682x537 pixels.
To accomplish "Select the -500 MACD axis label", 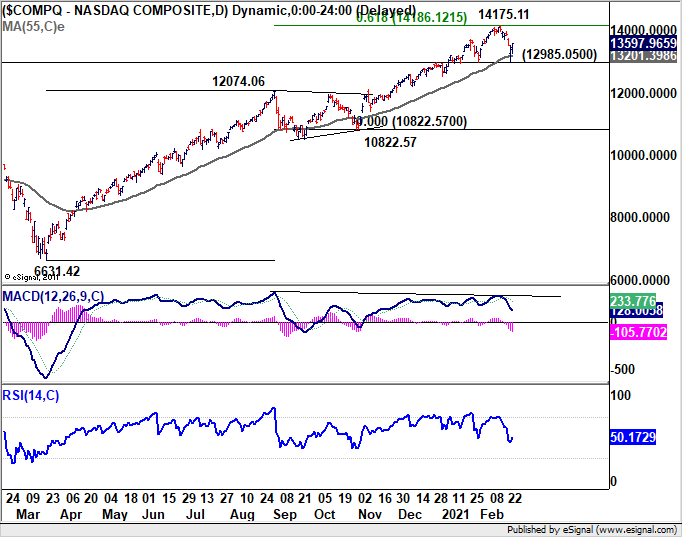I will (623, 370).
